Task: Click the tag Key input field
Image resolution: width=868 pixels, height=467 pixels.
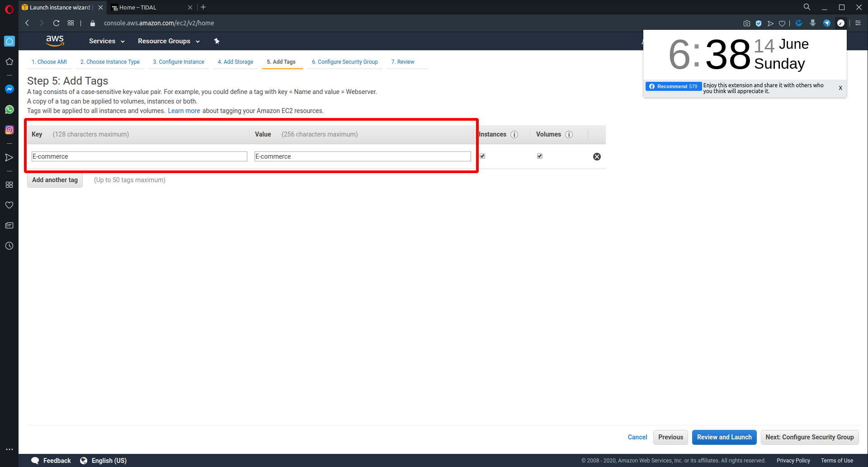Action: tap(139, 156)
